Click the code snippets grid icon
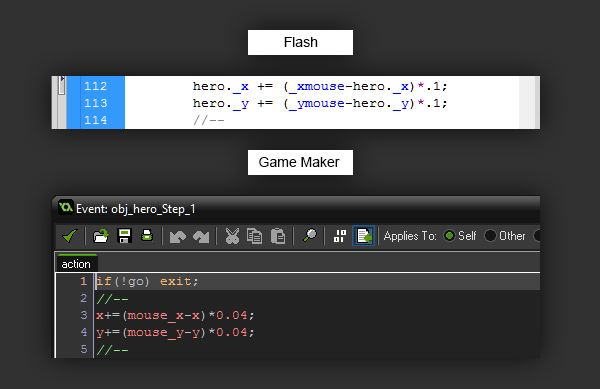 click(x=340, y=236)
